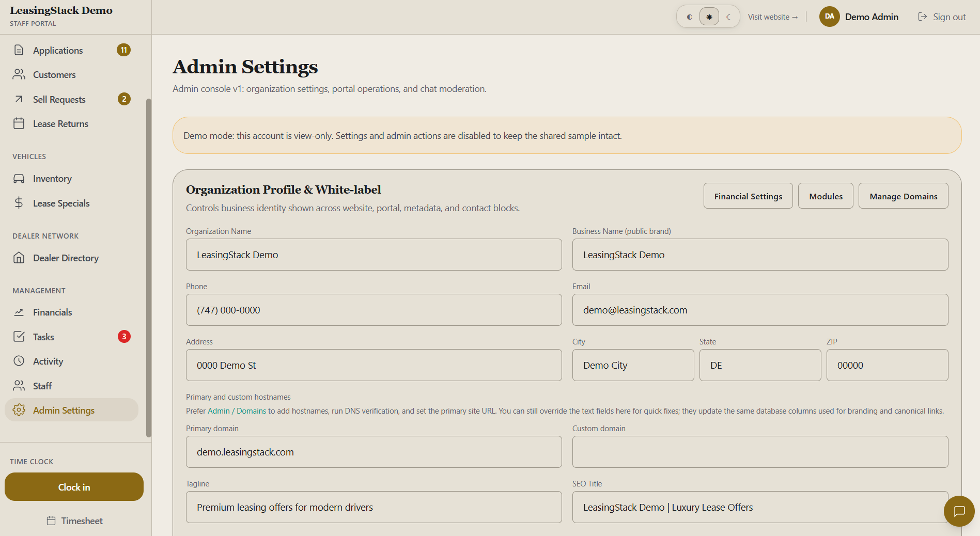
Task: Click the TIME CLOCK section label
Action: coord(32,462)
